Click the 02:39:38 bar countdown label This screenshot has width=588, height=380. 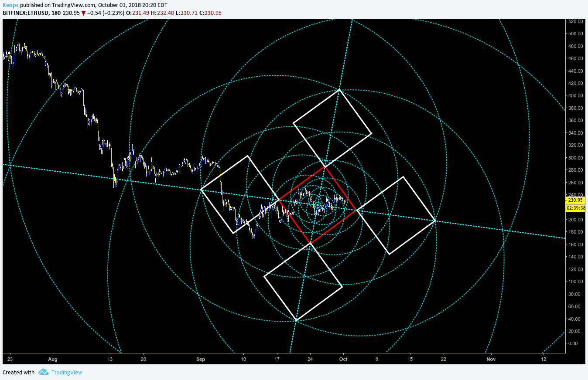(575, 208)
